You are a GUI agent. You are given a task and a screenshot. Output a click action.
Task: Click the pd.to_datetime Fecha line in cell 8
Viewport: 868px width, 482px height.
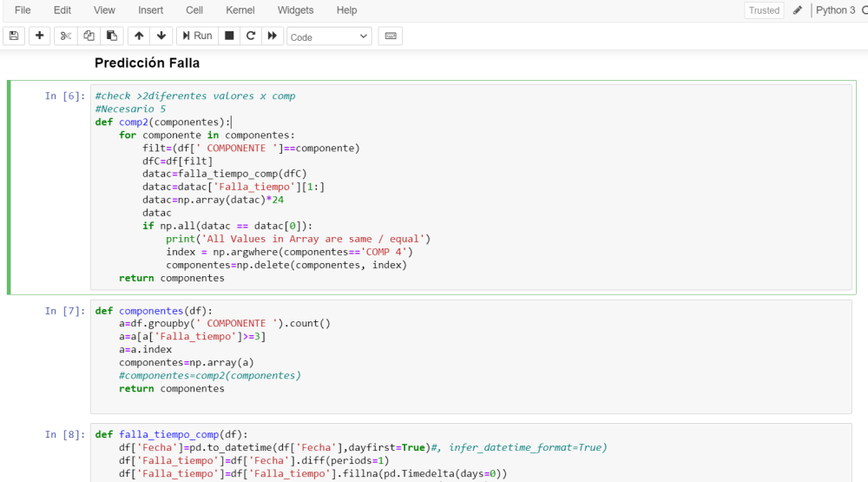tap(363, 447)
